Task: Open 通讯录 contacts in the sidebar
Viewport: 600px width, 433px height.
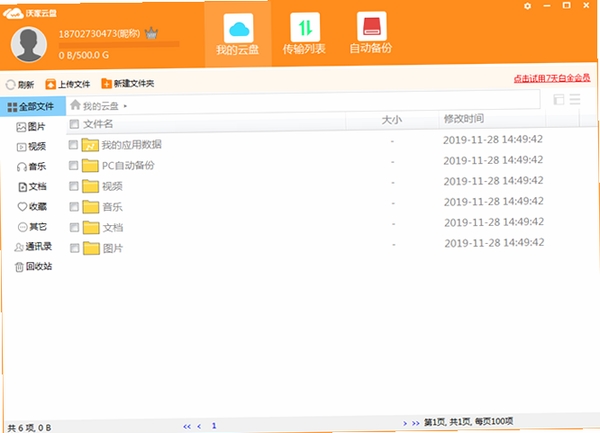Action: click(33, 247)
